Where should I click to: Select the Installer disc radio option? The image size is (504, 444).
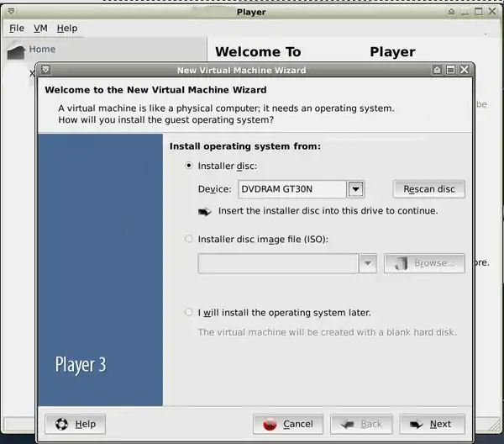pyautogui.click(x=189, y=166)
